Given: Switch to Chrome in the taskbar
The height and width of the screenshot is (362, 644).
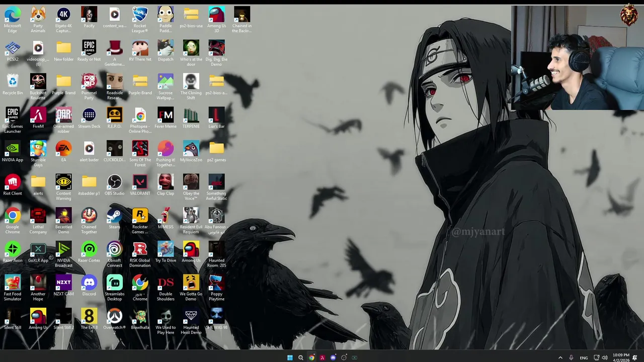Looking at the screenshot, I should coord(311,357).
